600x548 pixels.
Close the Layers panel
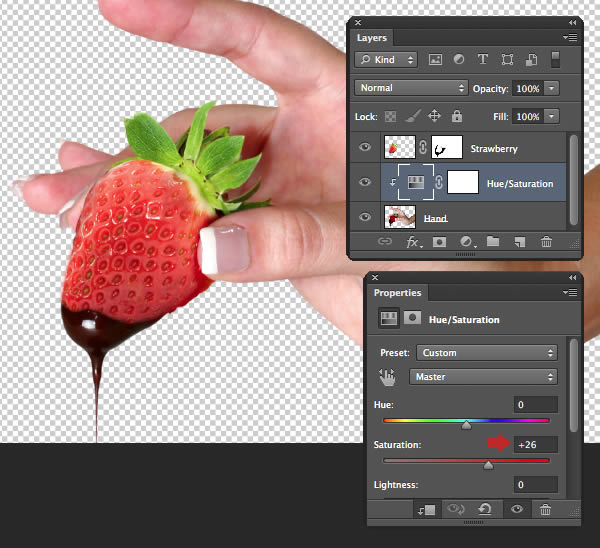point(358,23)
